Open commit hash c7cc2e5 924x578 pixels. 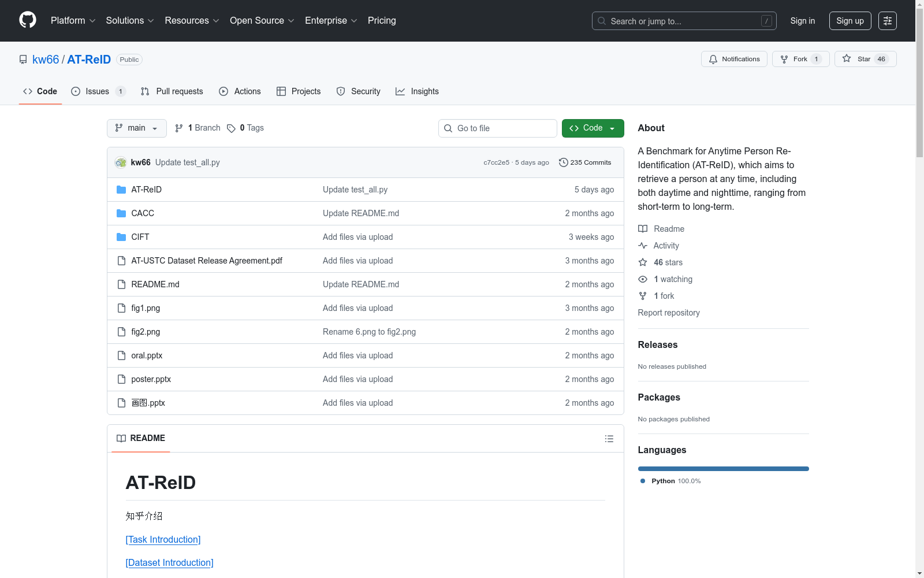pyautogui.click(x=497, y=162)
